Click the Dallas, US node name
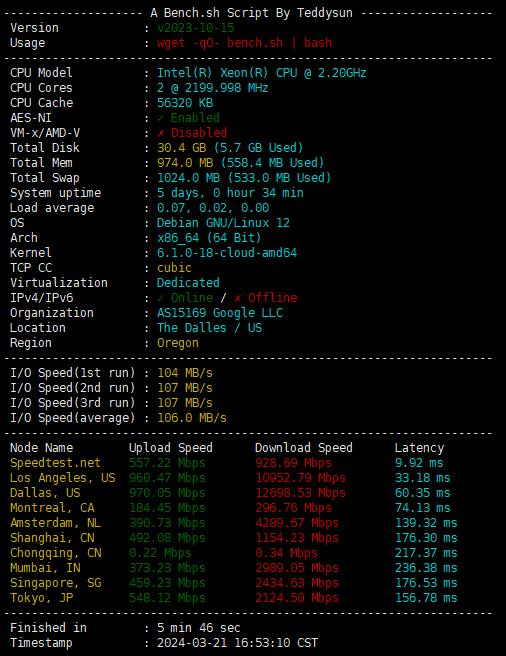Viewport: 506px width, 656px height. point(45,493)
